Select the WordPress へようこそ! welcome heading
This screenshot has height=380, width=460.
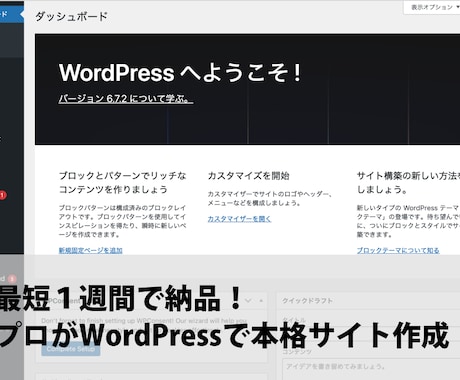[180, 72]
